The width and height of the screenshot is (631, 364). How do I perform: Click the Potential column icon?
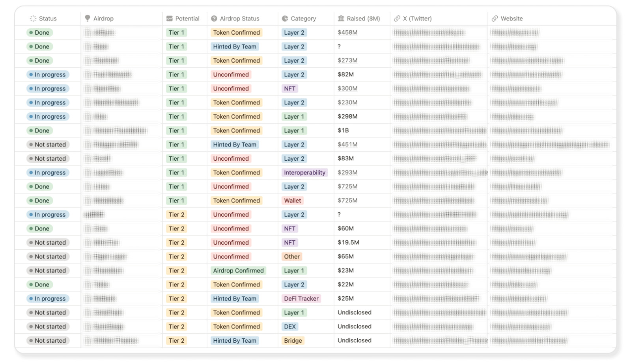click(170, 19)
